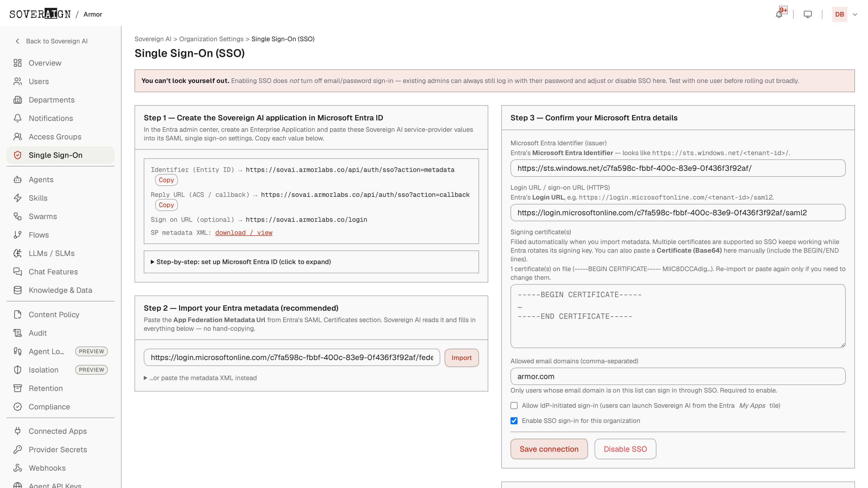
Task: Click the Overview grid icon
Action: pyautogui.click(x=18, y=63)
